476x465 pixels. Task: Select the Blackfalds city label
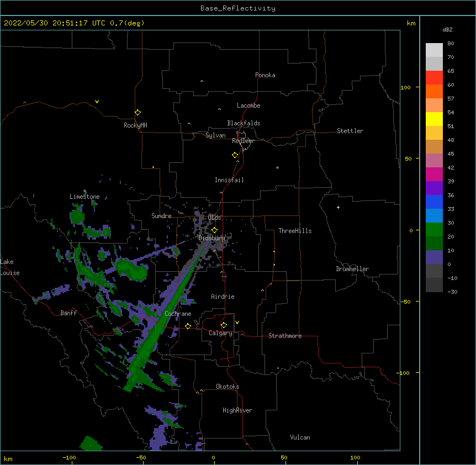244,123
